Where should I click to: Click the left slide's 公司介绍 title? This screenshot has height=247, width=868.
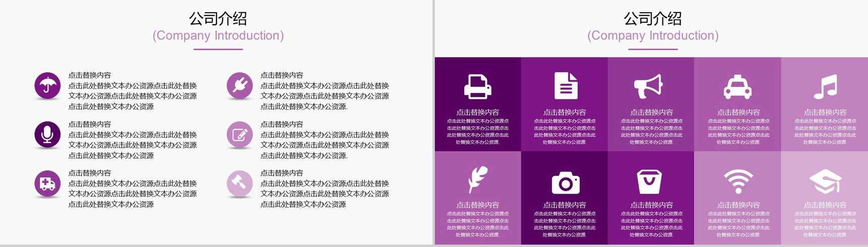pyautogui.click(x=218, y=19)
